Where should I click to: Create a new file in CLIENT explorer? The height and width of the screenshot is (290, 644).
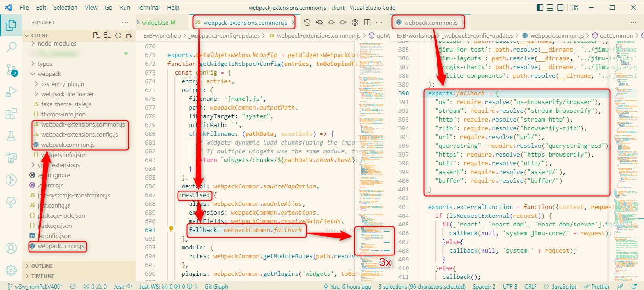pyautogui.click(x=96, y=35)
